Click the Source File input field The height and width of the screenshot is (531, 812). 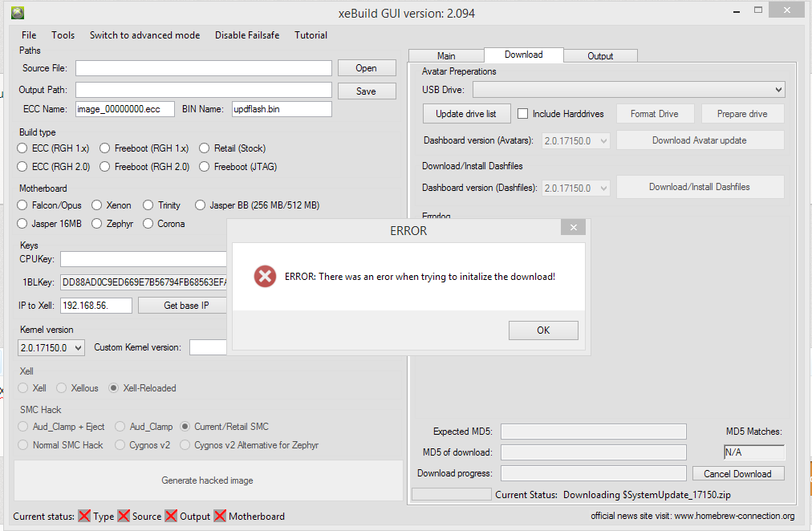tap(204, 68)
